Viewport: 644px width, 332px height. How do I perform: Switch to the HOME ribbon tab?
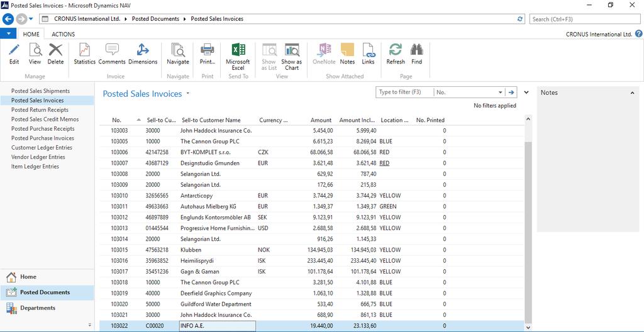pos(31,34)
